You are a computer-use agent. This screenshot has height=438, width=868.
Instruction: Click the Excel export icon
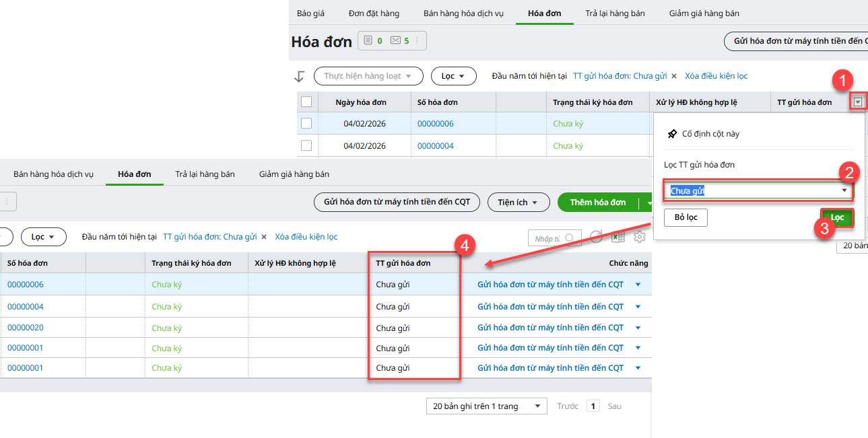[x=617, y=238]
